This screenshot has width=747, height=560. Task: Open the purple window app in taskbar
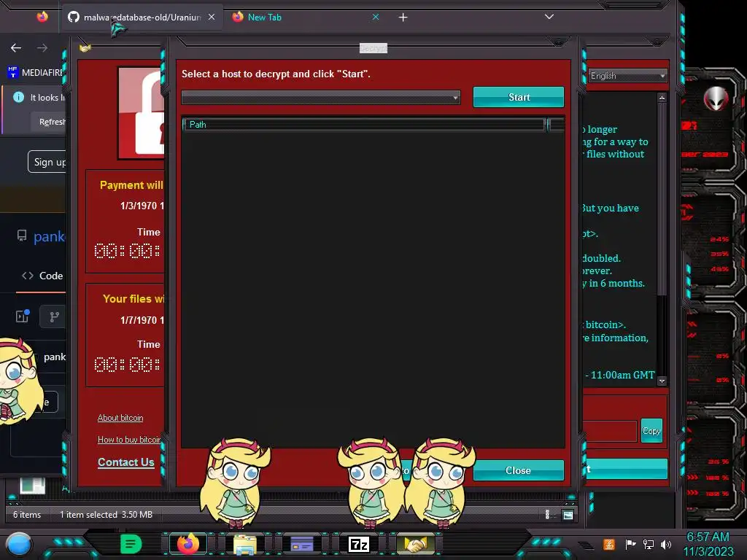pos(302,544)
